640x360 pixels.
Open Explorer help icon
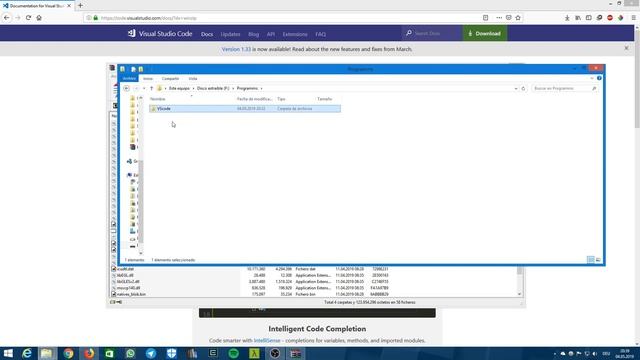599,78
